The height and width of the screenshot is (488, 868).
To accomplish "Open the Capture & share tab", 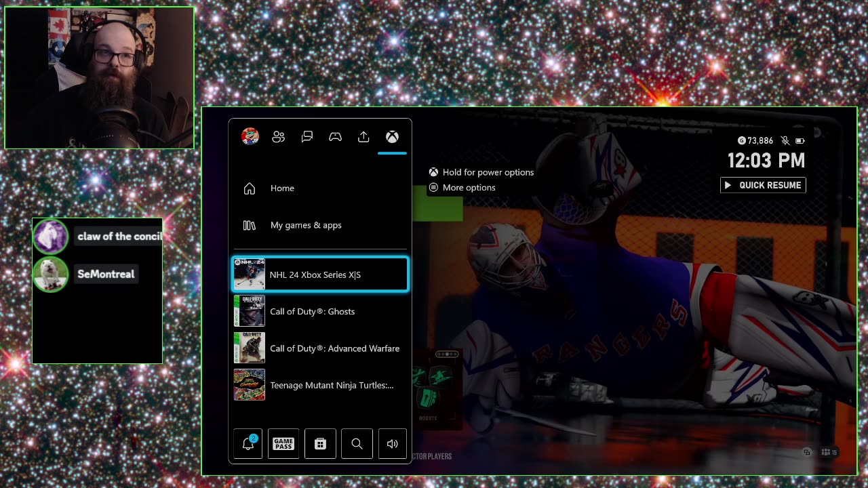I will click(x=363, y=137).
